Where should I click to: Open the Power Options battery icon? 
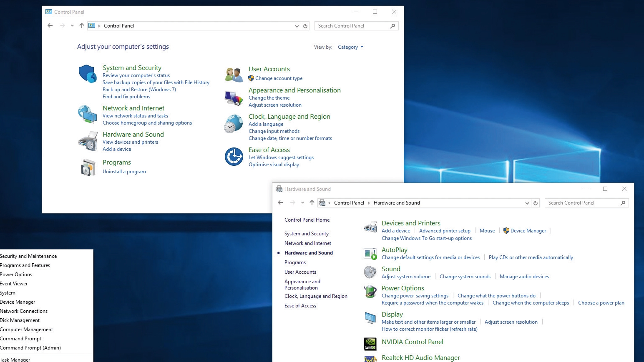pos(370,291)
